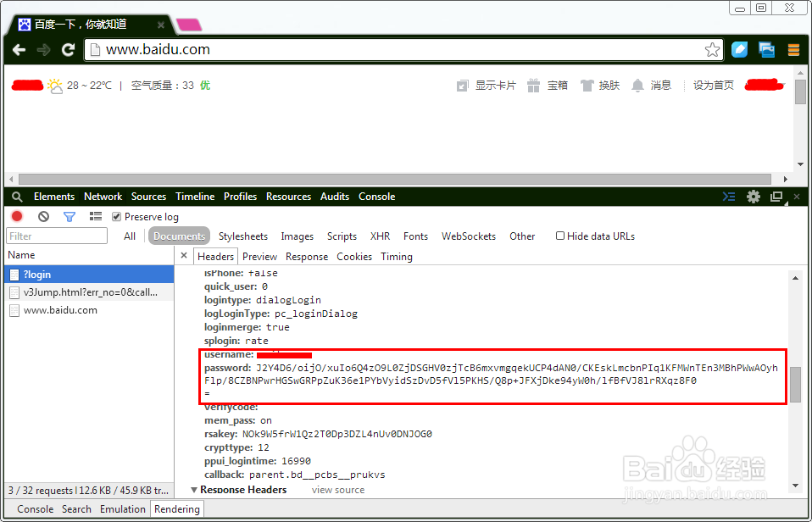
Task: Toggle the network filter funnel
Action: coord(70,217)
